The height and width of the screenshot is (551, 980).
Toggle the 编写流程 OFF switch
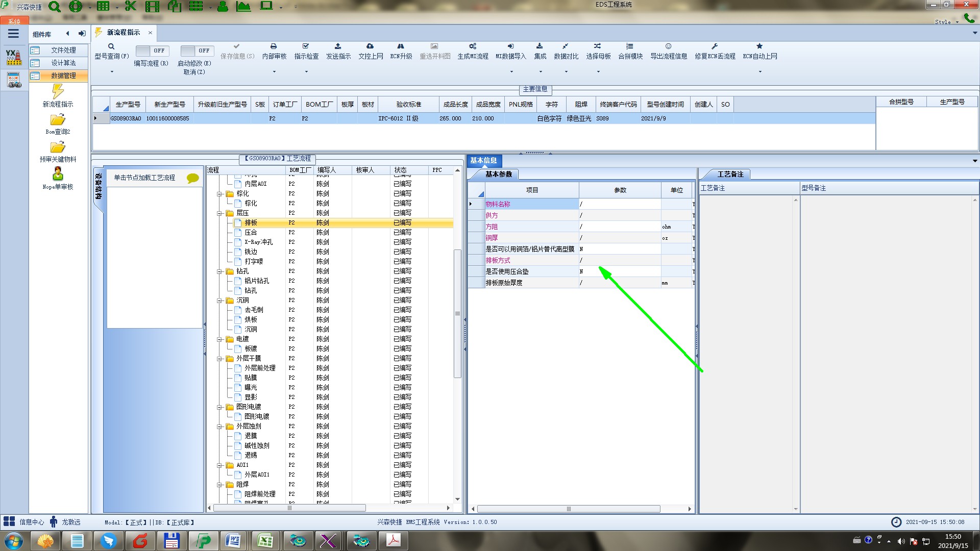click(x=152, y=51)
